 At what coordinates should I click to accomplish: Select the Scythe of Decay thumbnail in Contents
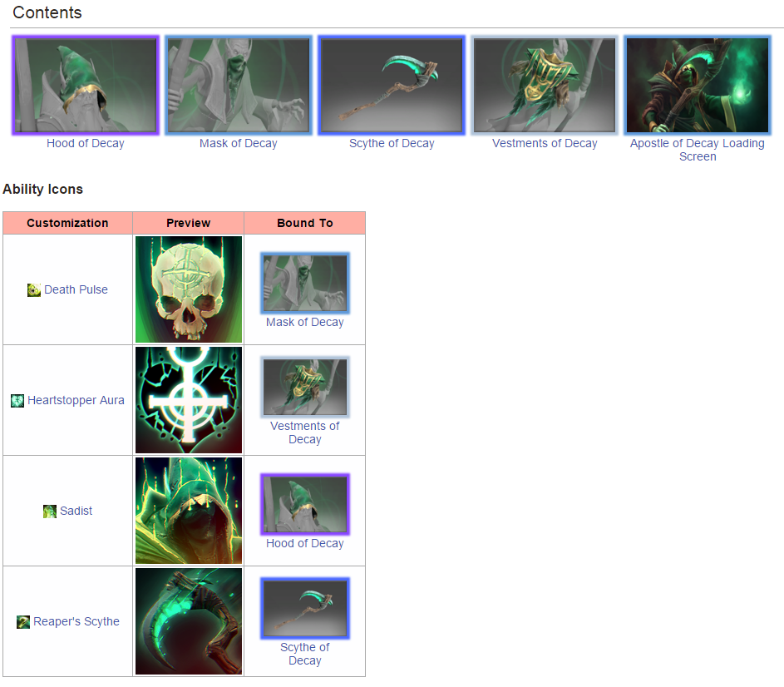(392, 85)
